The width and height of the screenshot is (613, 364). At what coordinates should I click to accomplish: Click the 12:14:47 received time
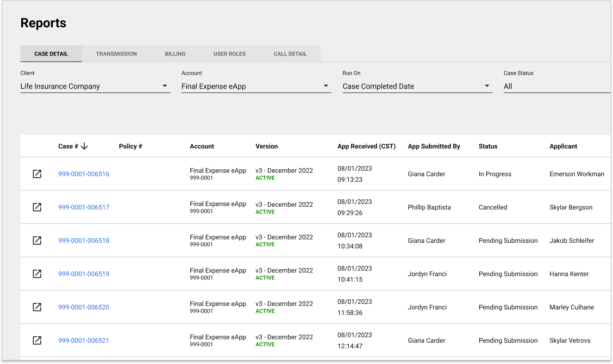[350, 346]
